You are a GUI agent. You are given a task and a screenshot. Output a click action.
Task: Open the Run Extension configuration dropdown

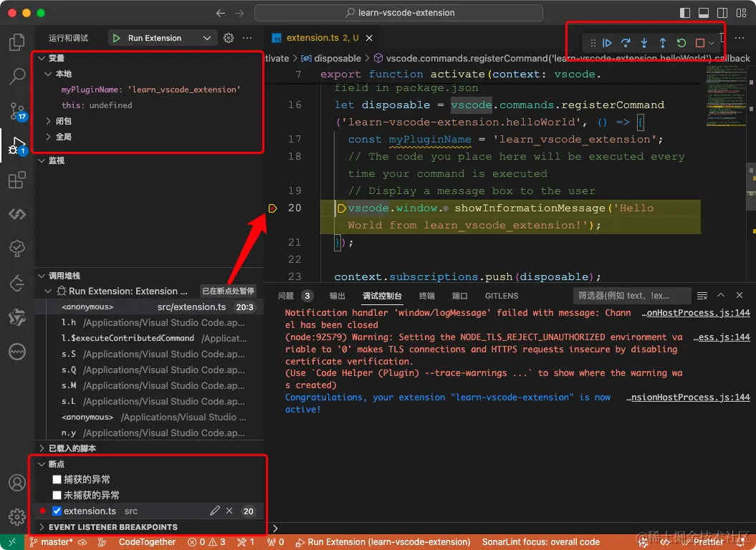pyautogui.click(x=207, y=38)
